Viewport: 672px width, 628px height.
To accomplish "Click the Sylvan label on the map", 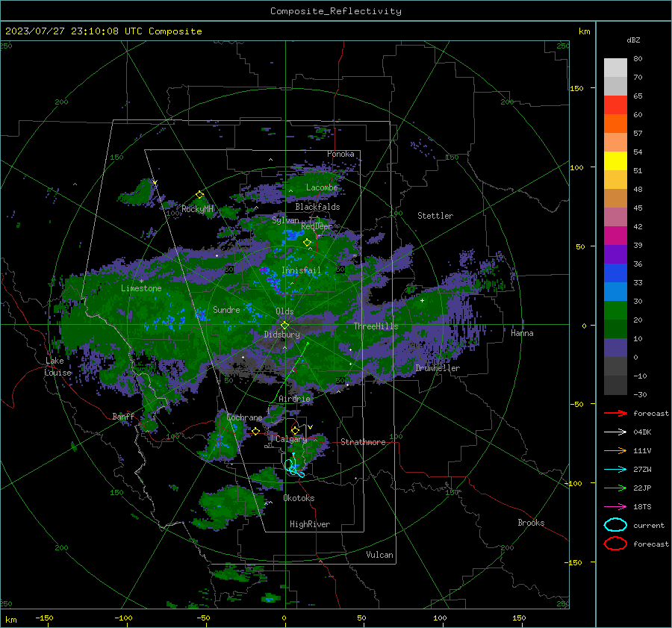I will (285, 220).
